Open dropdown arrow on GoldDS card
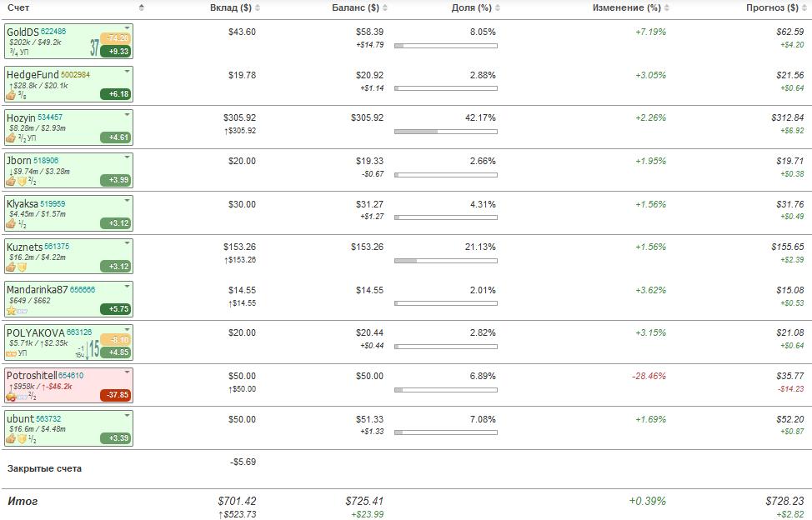The image size is (812, 520). 127,28
